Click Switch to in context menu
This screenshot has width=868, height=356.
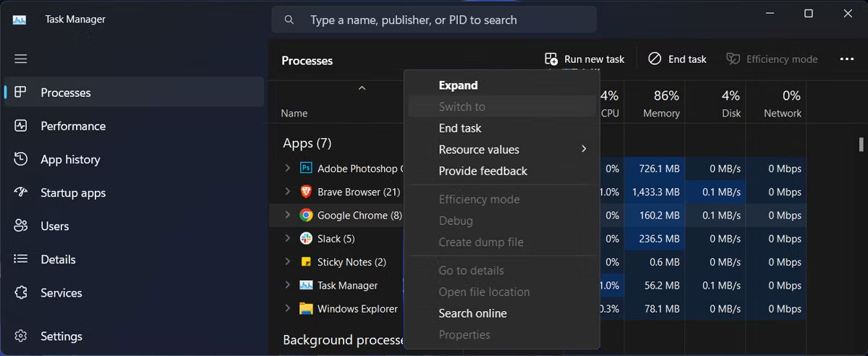click(x=502, y=106)
